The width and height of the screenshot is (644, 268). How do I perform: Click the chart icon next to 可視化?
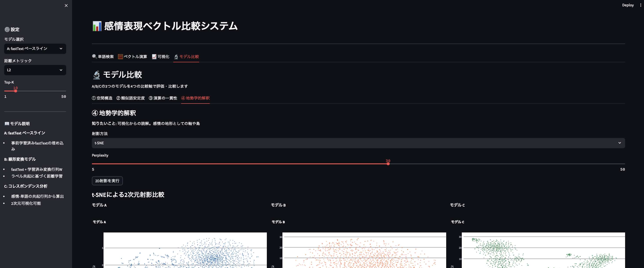click(154, 56)
